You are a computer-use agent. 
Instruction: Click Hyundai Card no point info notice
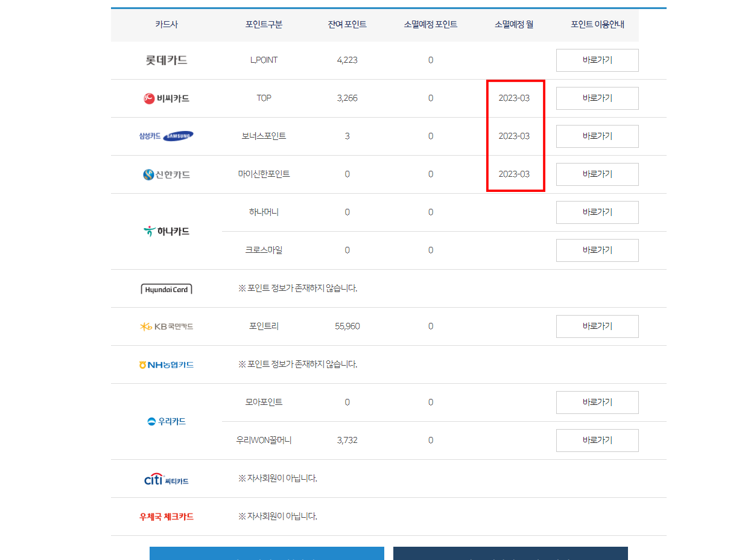point(297,288)
